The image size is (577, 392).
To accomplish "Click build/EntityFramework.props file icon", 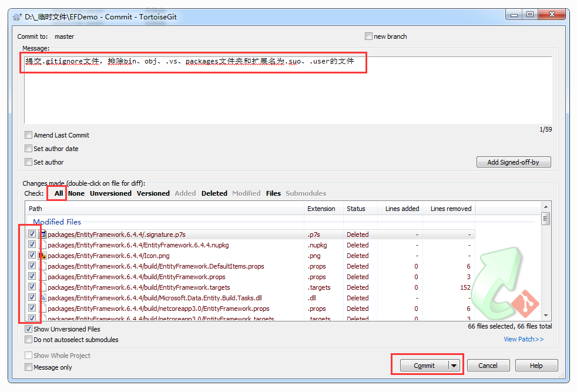I will [42, 277].
